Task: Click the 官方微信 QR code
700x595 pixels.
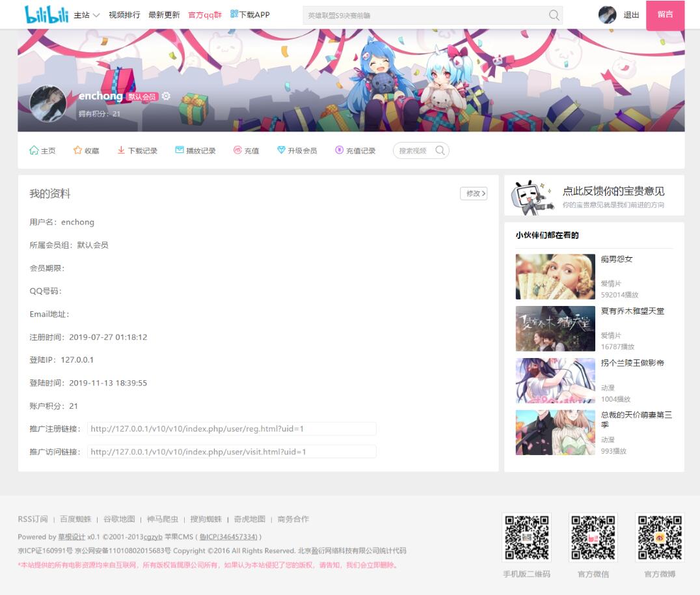Action: (593, 537)
